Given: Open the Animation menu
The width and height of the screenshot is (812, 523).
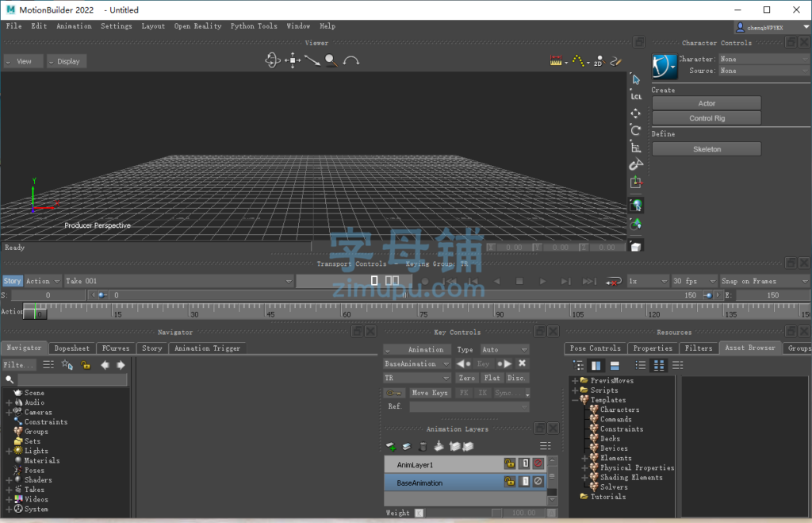Looking at the screenshot, I should 74,26.
